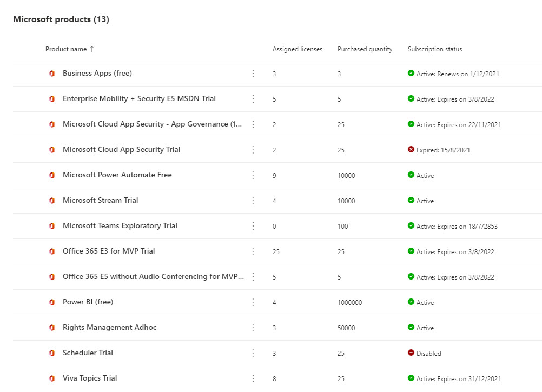542x392 pixels.
Task: Open more actions for Microsoft Power Automate Free
Action: click(x=253, y=175)
